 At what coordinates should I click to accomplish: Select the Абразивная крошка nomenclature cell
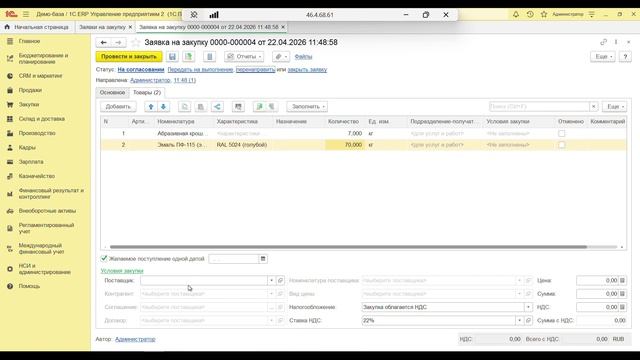184,133
